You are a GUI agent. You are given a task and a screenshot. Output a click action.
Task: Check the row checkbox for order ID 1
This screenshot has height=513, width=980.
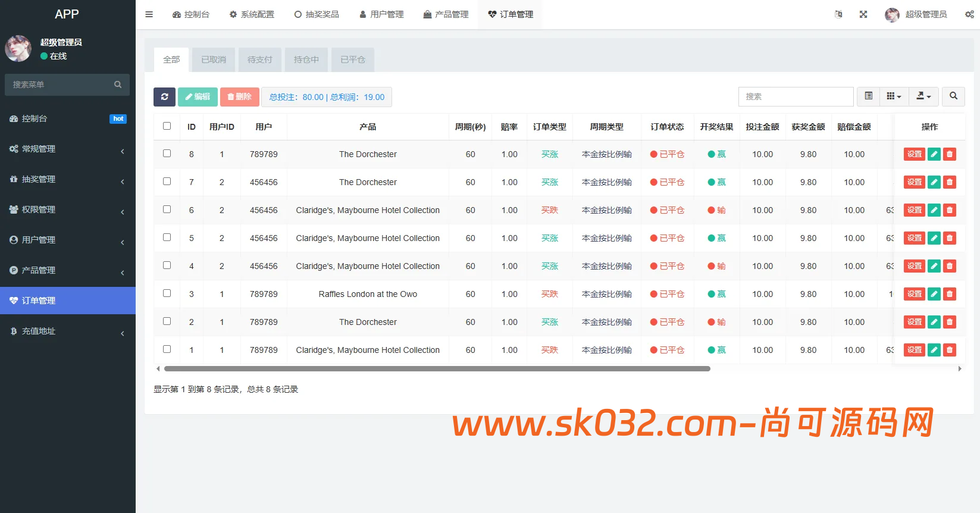(167, 349)
